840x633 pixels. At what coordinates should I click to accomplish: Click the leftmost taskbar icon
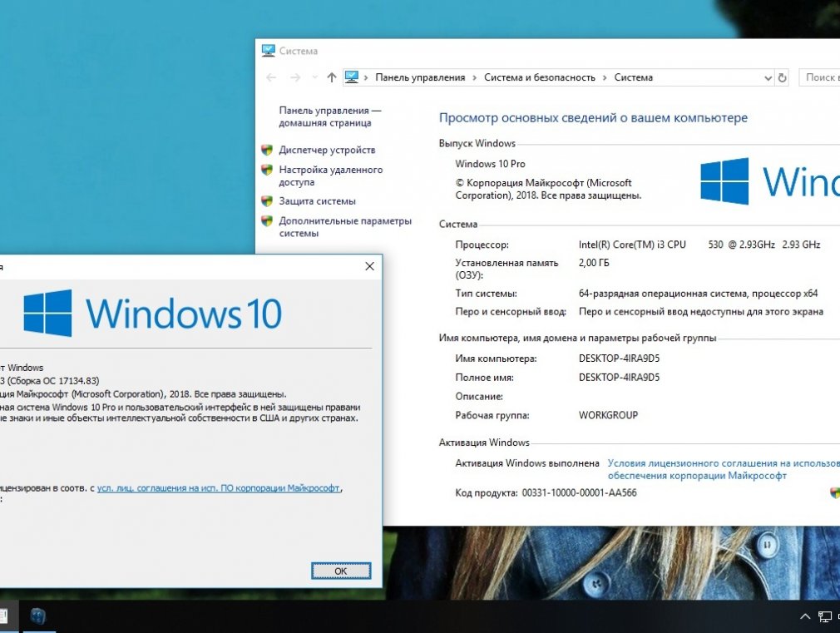tap(4, 616)
